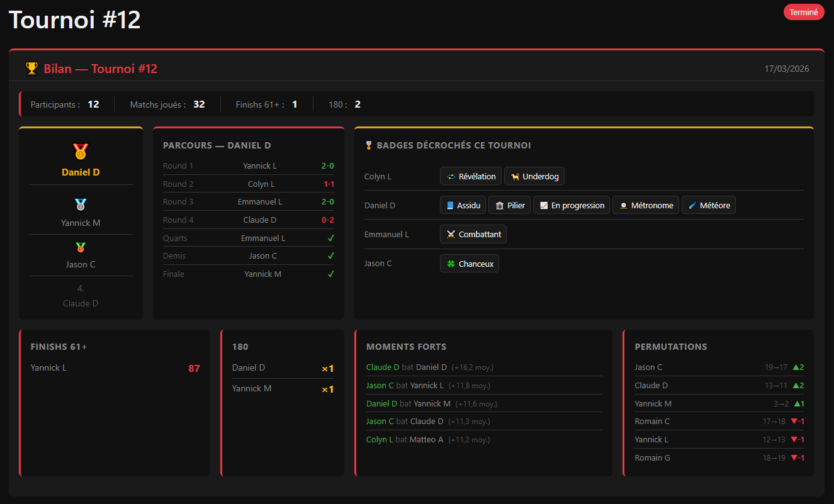Click the trophy icon beside Bilan title
The image size is (834, 504).
pyautogui.click(x=31, y=69)
